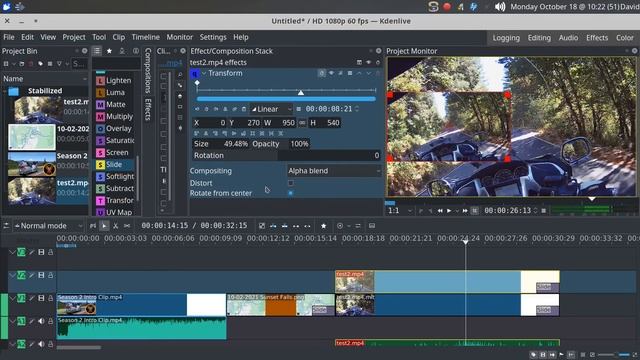Click the red record icon in system tray
Screen dimensions: 640x360
tap(447, 7)
